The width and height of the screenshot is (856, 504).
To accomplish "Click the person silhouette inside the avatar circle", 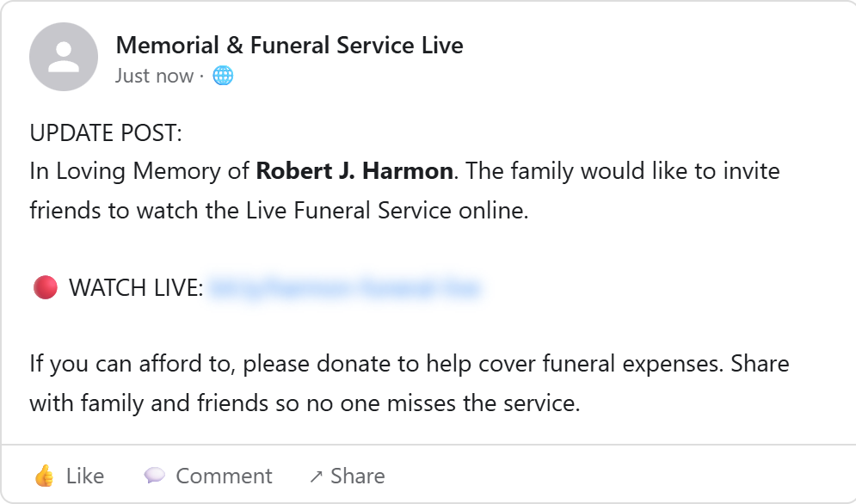I will (x=64, y=56).
